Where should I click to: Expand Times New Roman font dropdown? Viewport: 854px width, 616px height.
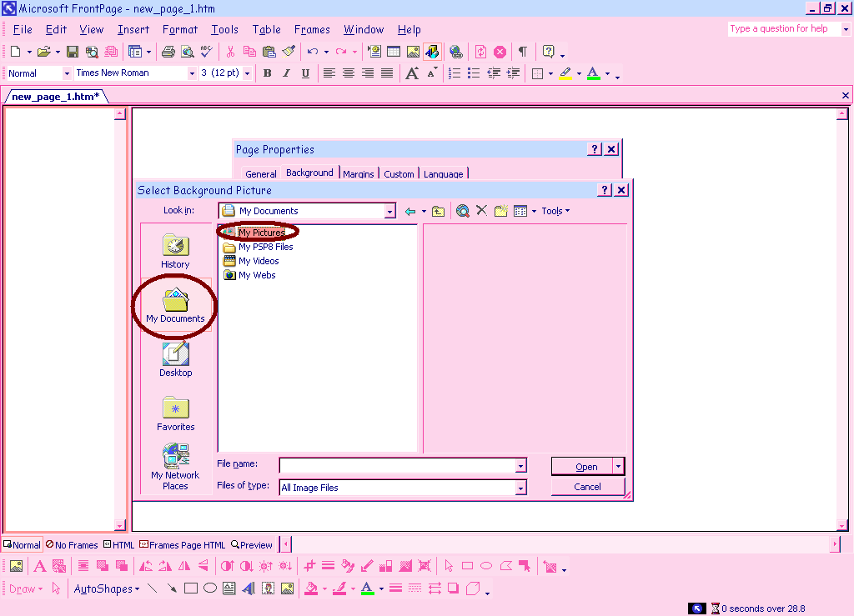coord(191,73)
